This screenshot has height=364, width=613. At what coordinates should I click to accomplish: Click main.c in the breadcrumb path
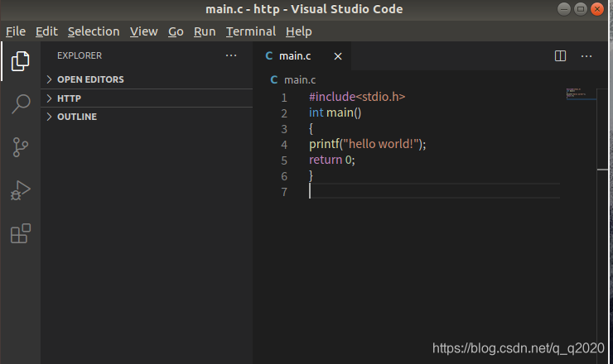[x=300, y=79]
